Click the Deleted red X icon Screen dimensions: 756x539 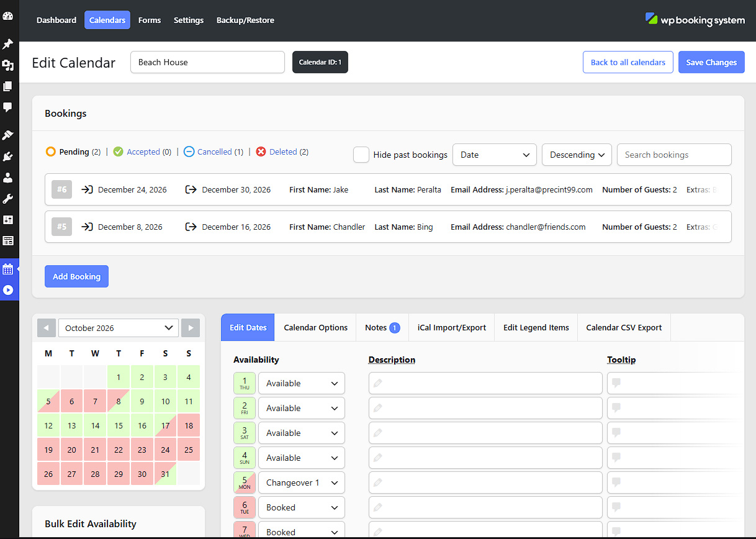(x=261, y=152)
